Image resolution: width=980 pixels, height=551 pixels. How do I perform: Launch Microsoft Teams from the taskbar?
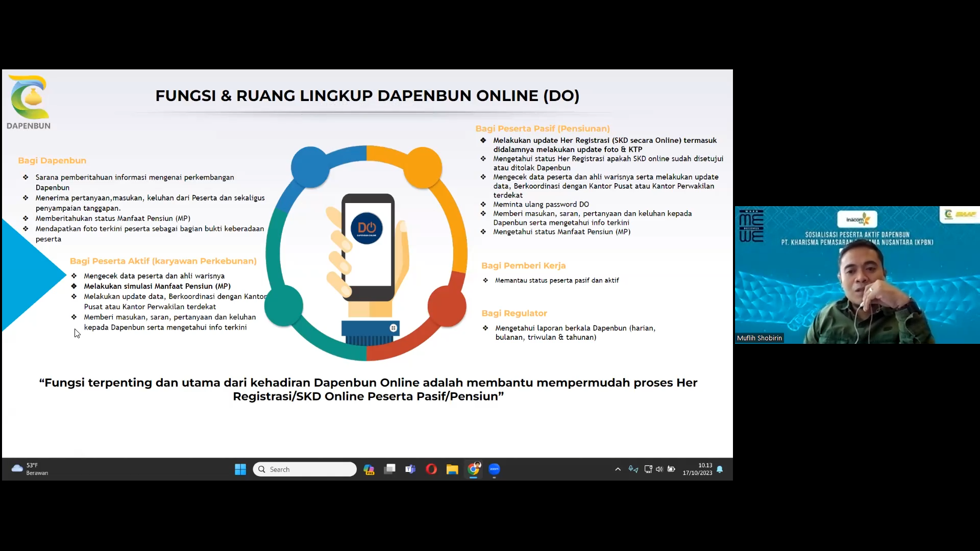coord(410,469)
